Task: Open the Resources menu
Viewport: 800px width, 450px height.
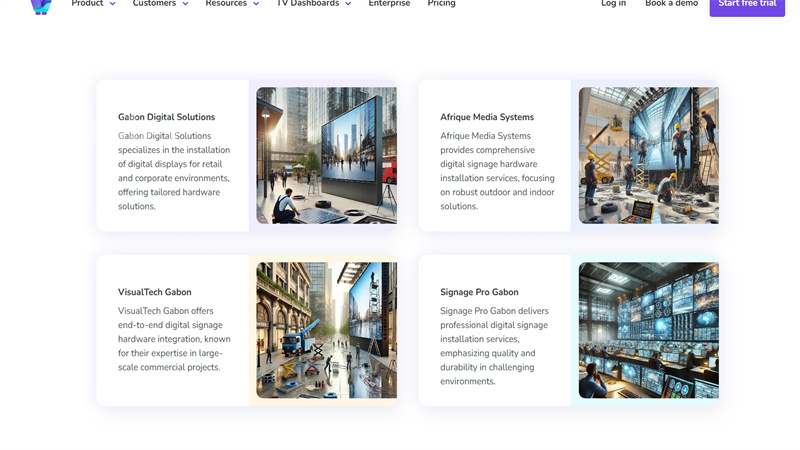Action: pyautogui.click(x=226, y=4)
